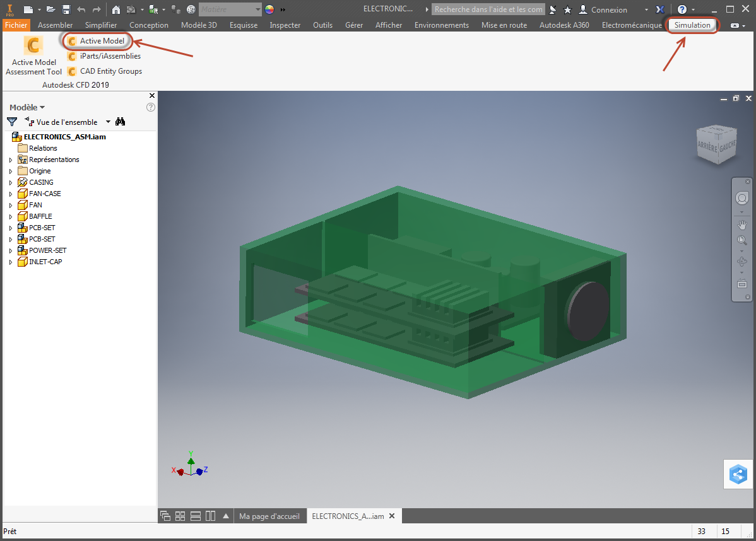Expand the CASING component node
The height and width of the screenshot is (541, 756).
[x=11, y=183]
